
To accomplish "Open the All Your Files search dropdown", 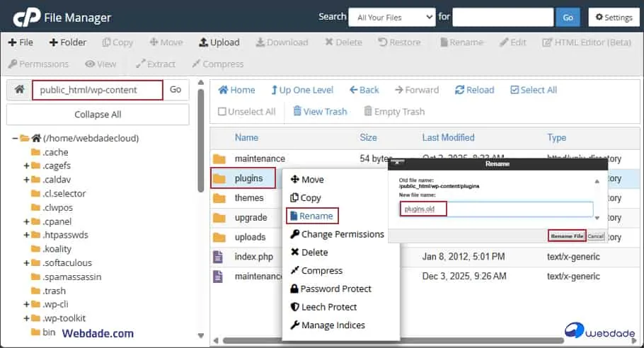I will pos(392,17).
